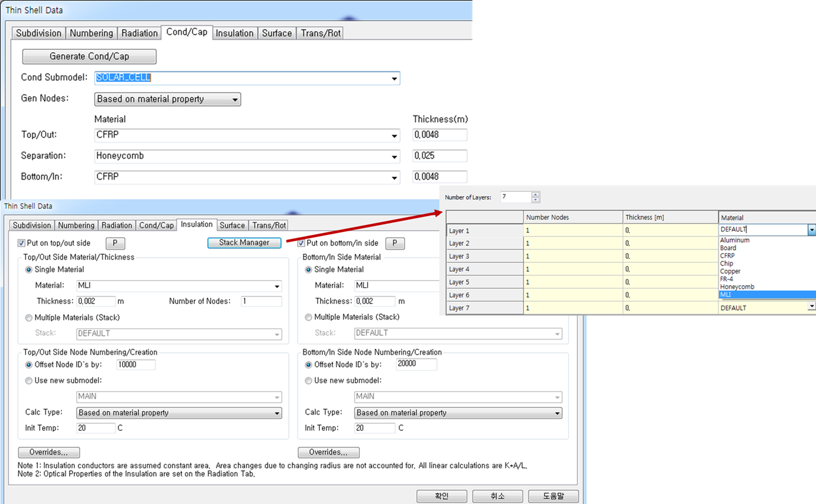Click bottom/in side Overrides button
The height and width of the screenshot is (504, 816).
[329, 452]
